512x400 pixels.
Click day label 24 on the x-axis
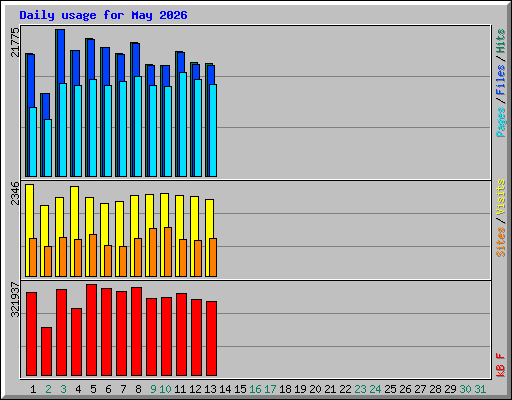tap(375, 389)
